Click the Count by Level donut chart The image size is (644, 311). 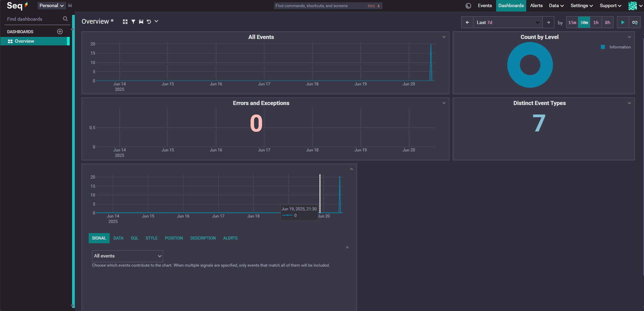[x=530, y=65]
